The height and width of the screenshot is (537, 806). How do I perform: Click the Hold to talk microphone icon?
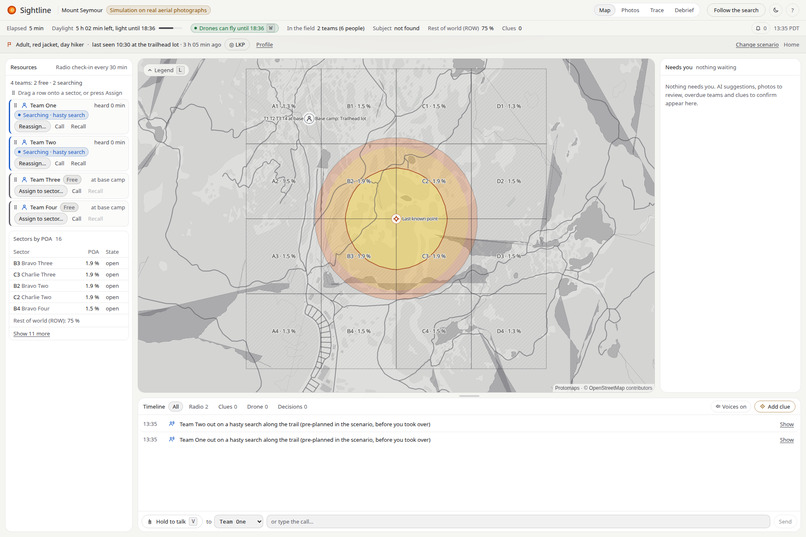[x=150, y=522]
